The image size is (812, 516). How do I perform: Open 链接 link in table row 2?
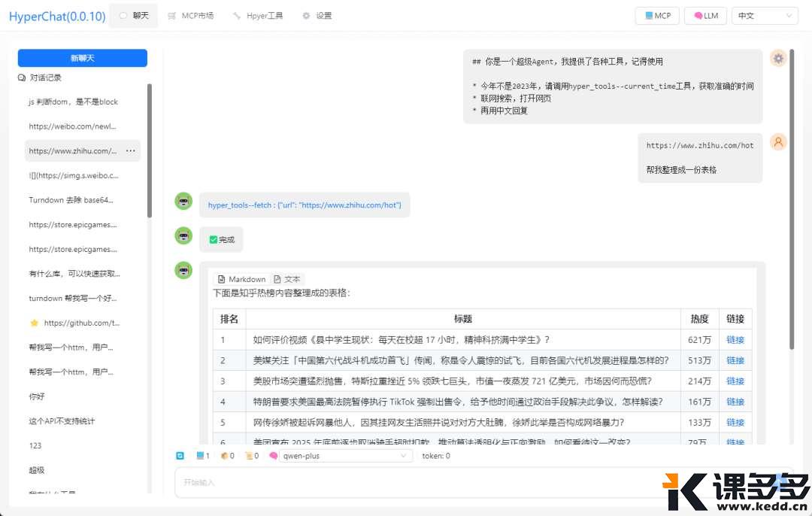click(x=735, y=360)
